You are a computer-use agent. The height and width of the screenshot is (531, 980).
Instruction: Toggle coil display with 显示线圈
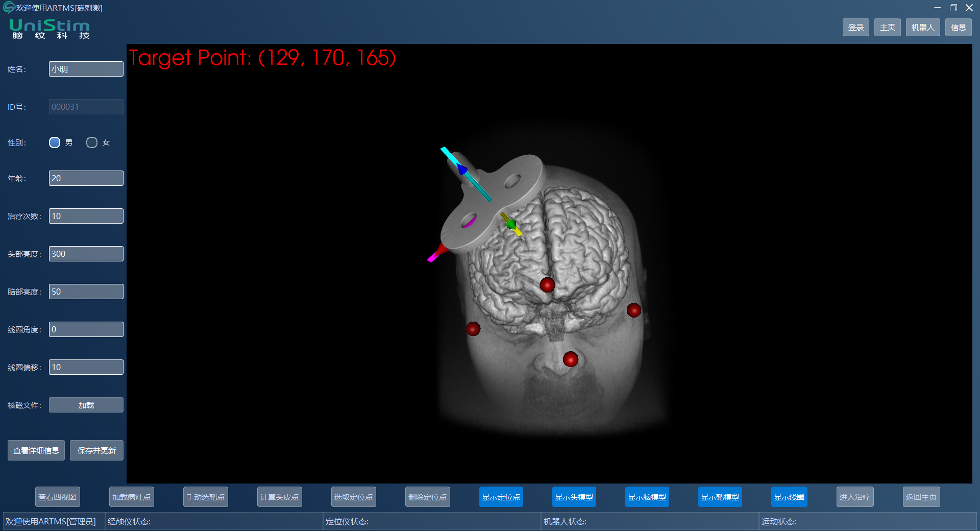[x=789, y=497]
